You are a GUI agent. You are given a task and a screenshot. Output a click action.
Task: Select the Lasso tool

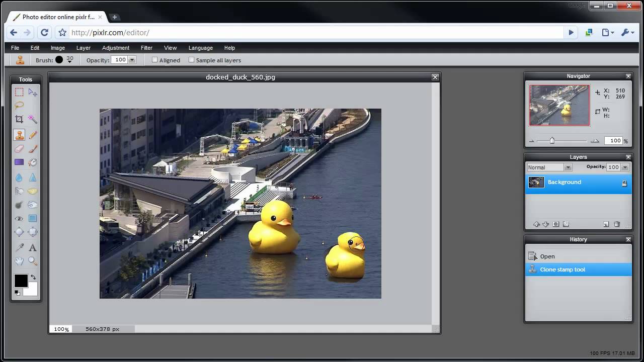pos(19,106)
